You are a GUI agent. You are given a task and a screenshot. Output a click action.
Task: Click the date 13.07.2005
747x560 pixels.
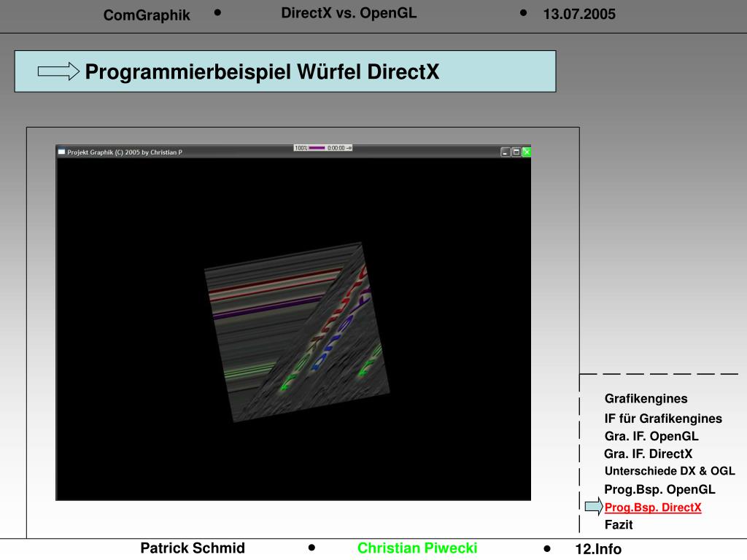[579, 15]
